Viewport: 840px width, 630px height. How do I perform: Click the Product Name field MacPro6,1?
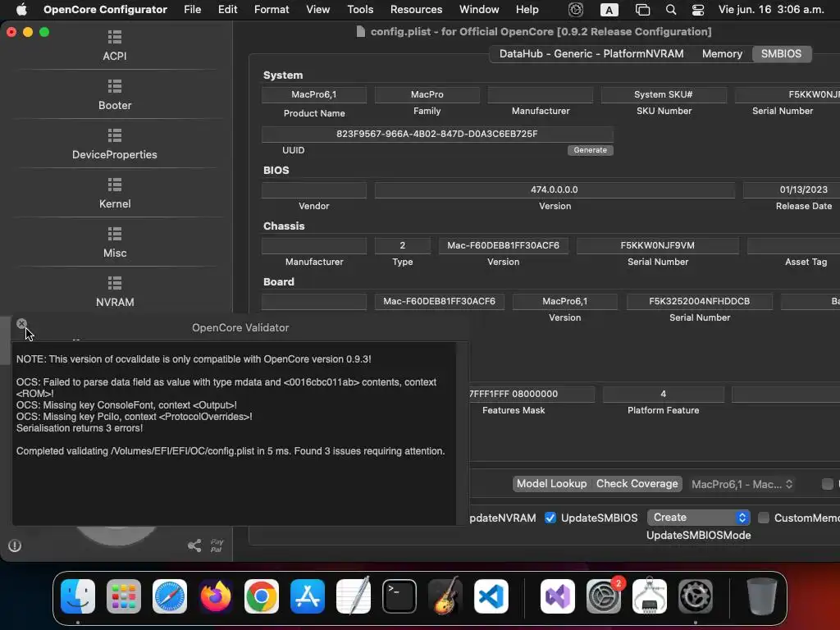click(314, 94)
